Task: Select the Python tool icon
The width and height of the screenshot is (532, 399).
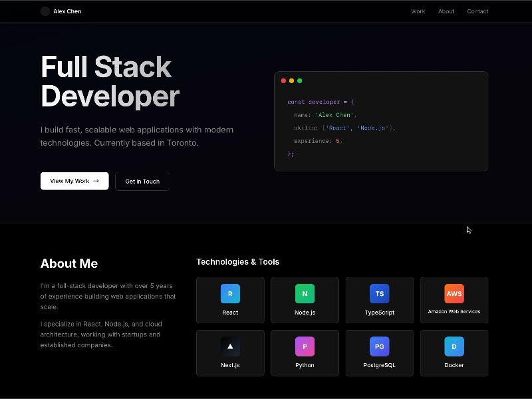Action: [x=305, y=346]
